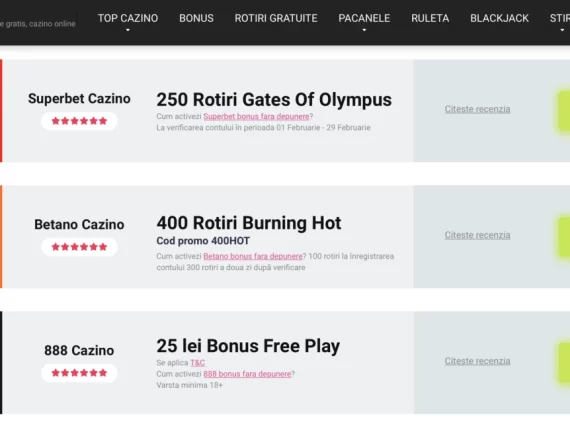The image size is (570, 430).
Task: Read the Superbet review via Citeste recenzia
Action: (x=477, y=109)
